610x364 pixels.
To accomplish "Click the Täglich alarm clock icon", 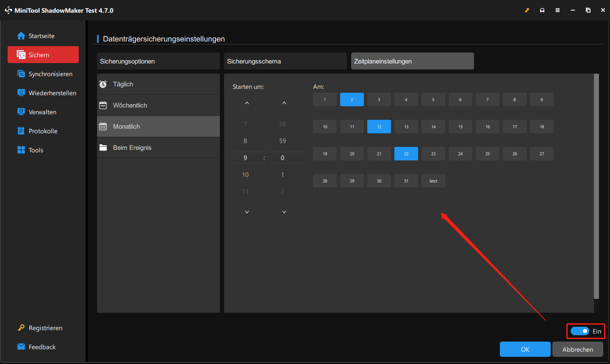I will pos(103,84).
